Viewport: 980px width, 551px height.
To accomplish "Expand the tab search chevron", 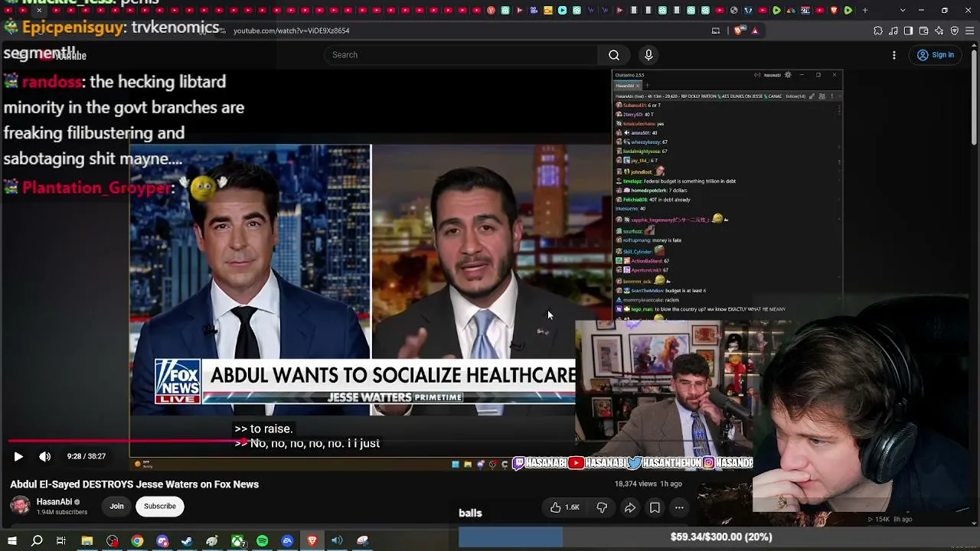I will click(903, 11).
